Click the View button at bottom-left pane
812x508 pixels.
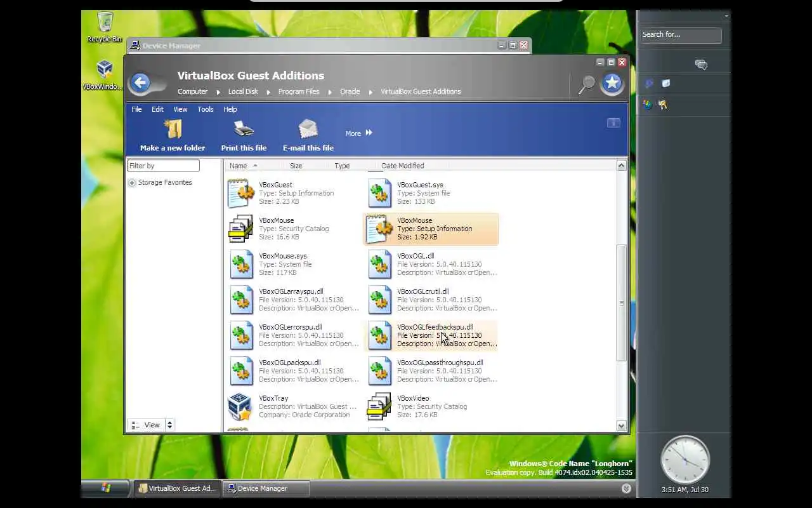click(x=146, y=425)
